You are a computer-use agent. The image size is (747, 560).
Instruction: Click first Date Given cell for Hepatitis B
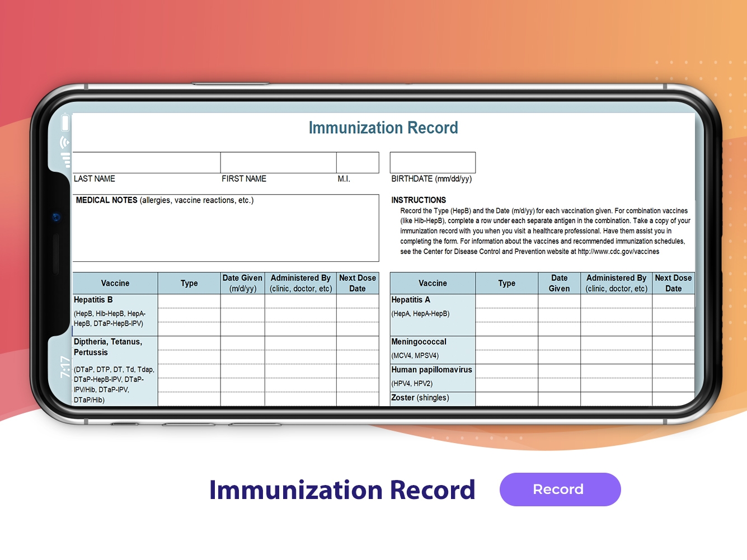(242, 301)
